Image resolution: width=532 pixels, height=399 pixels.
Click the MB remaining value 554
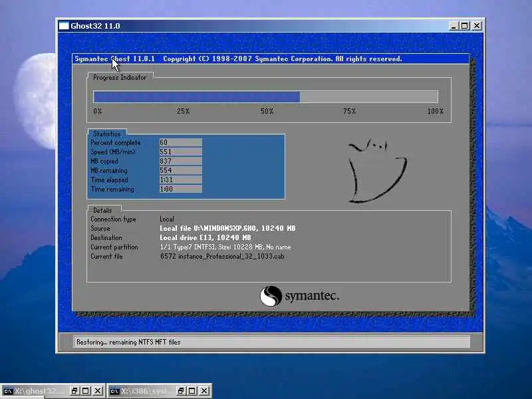tap(180, 170)
